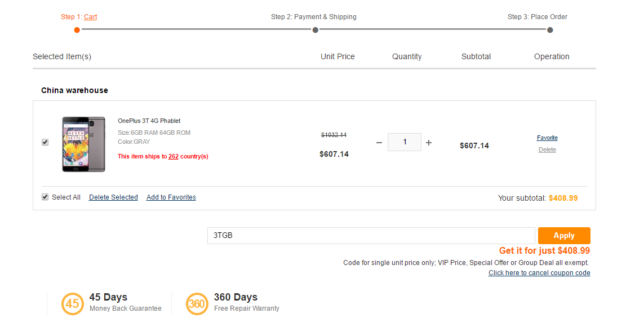The height and width of the screenshot is (322, 644).
Task: Click the orange Step 1 progress dot
Action: pos(77,30)
